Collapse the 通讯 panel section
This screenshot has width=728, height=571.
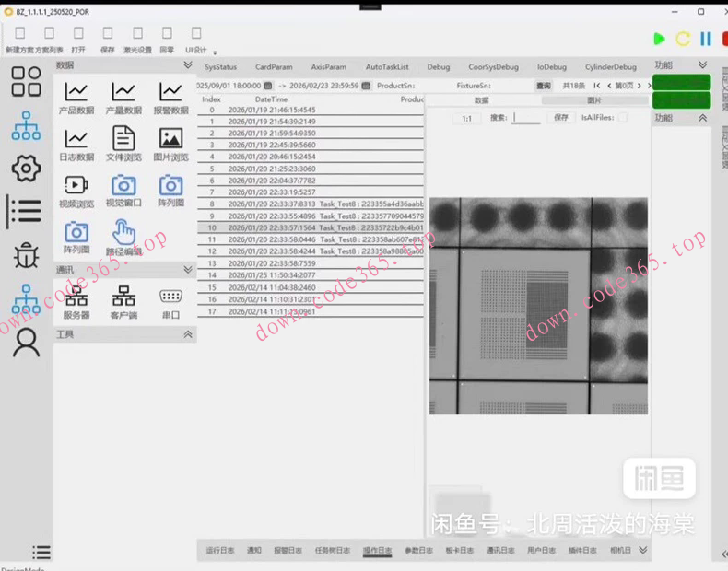(x=188, y=270)
